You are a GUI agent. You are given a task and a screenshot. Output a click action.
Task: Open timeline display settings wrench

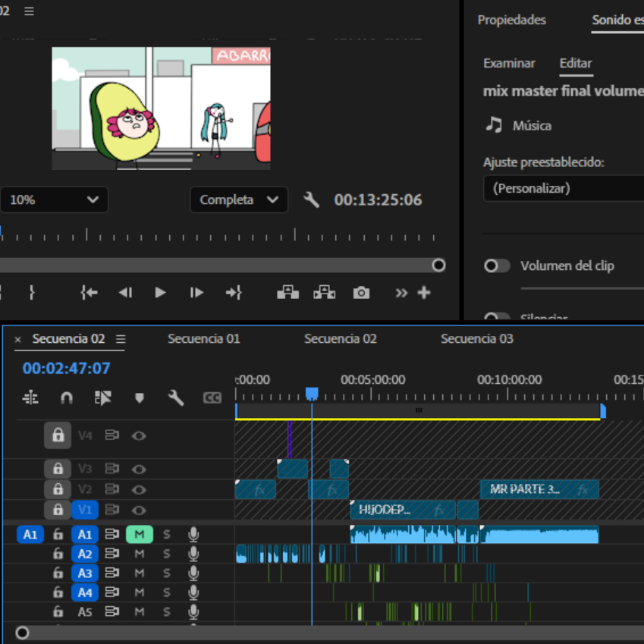pyautogui.click(x=176, y=397)
